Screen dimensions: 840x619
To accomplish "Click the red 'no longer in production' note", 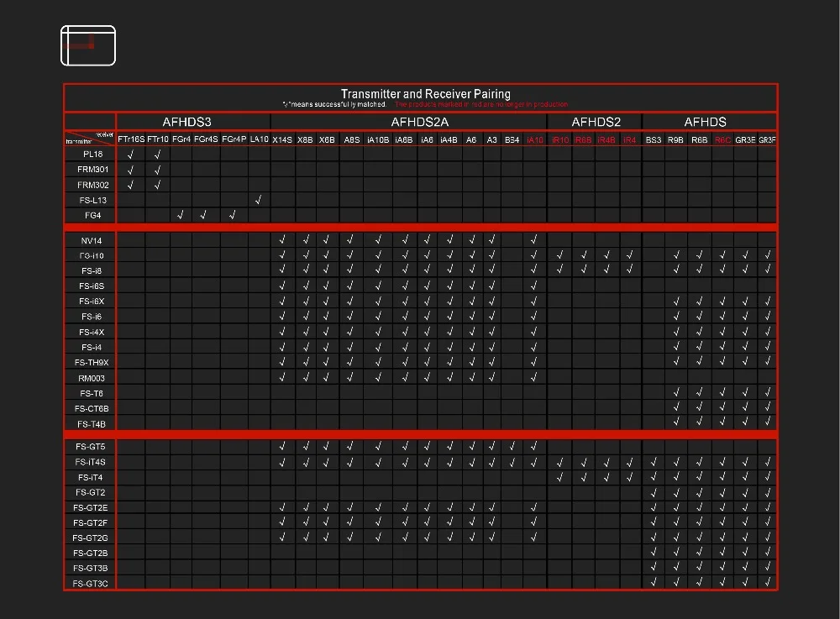I will [481, 104].
